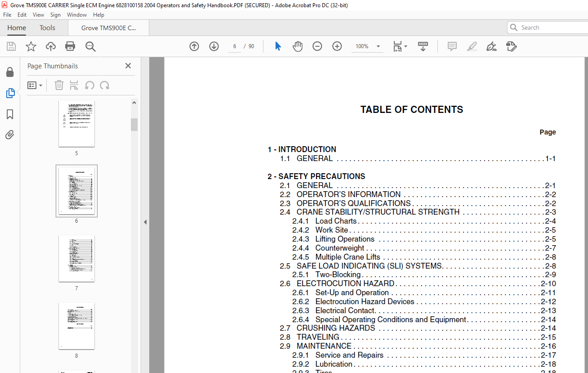Add a sticky note comment
588x373 pixels.
[452, 46]
